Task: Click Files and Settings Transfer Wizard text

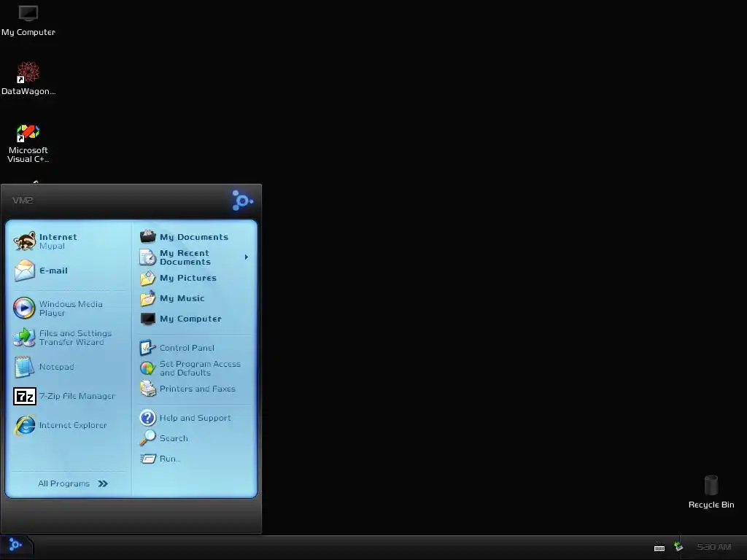Action: (x=75, y=338)
